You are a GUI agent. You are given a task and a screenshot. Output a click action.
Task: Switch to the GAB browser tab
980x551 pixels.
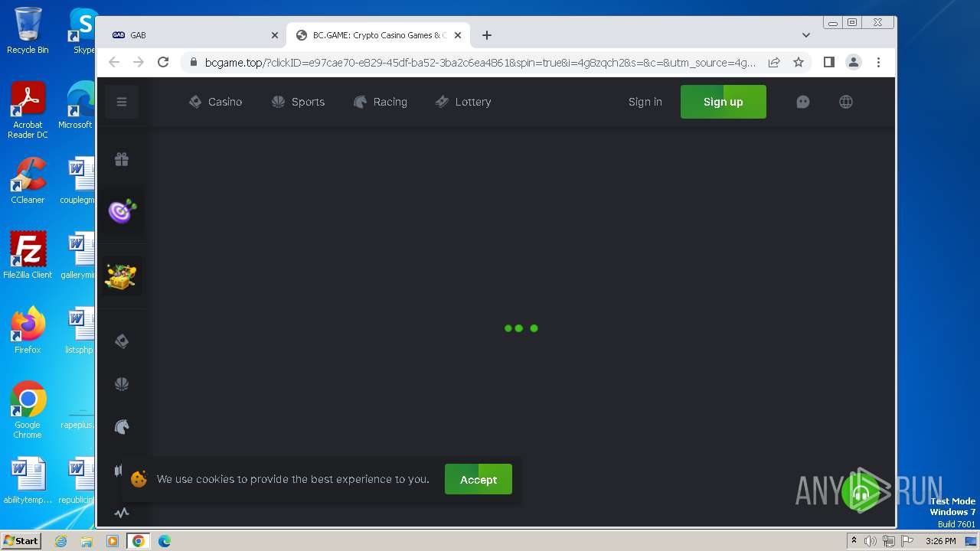(x=191, y=35)
